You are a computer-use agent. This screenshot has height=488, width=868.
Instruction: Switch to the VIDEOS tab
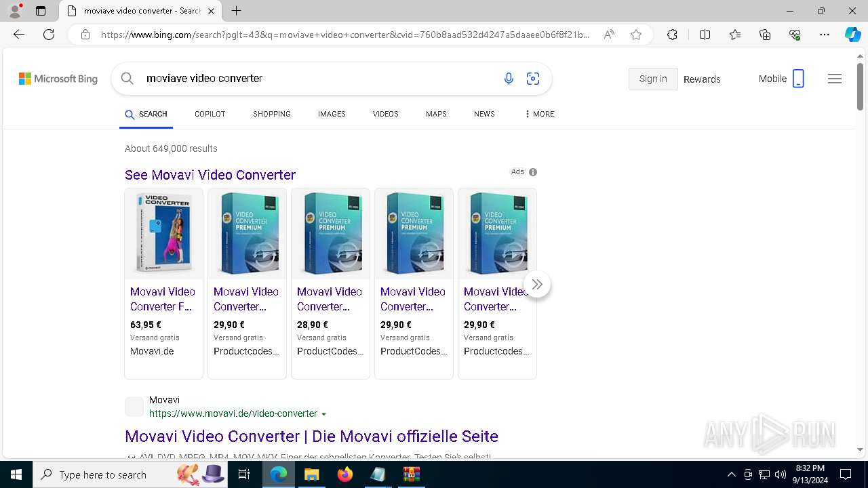coord(385,114)
